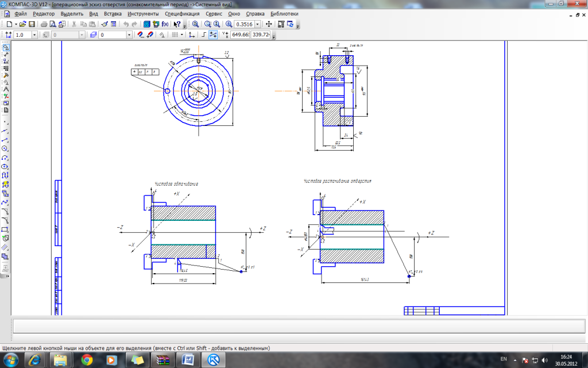
Task: Open the Редактор menu
Action: click(x=44, y=14)
